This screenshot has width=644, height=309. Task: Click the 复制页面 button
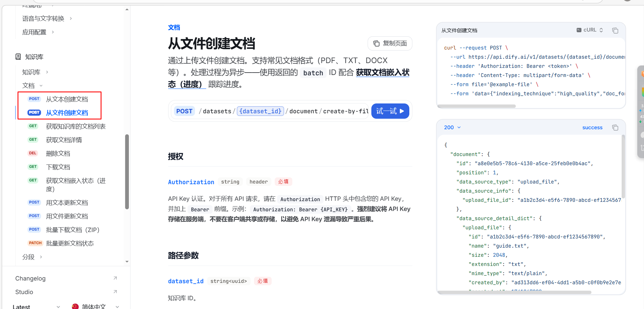point(390,43)
